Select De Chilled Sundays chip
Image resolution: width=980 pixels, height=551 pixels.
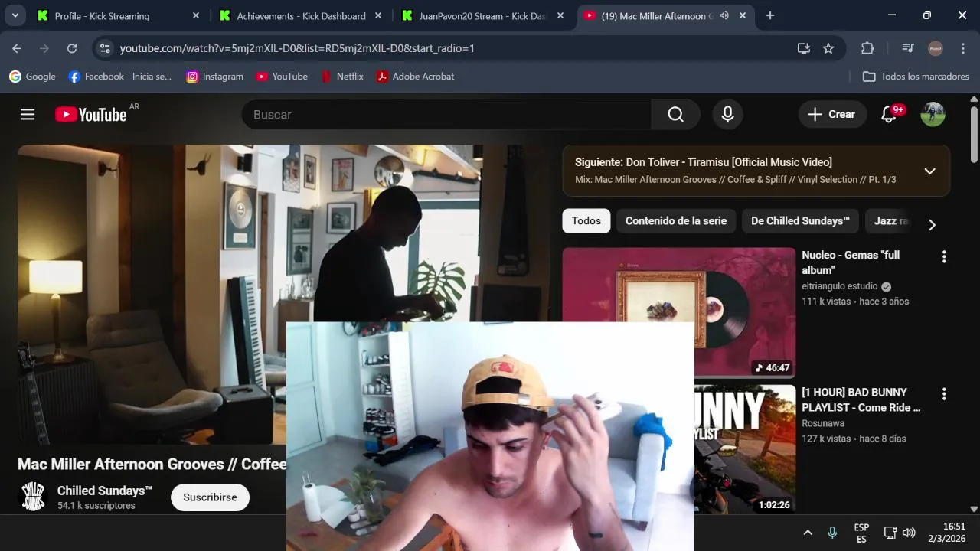pyautogui.click(x=800, y=220)
